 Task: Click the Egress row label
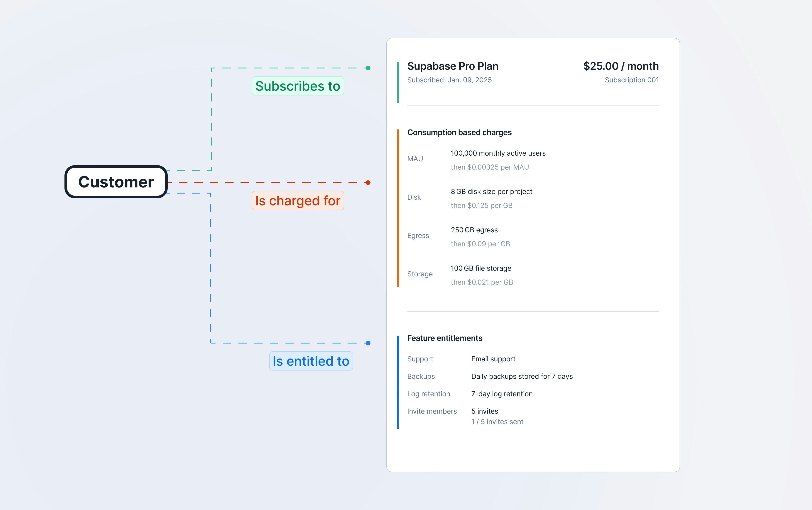tap(418, 236)
